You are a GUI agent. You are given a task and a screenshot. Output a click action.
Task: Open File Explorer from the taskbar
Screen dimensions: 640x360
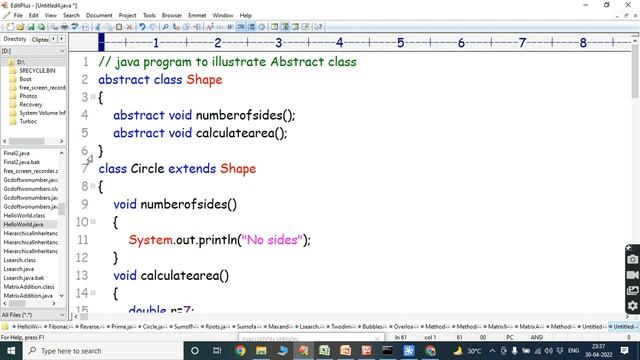pyautogui.click(x=261, y=351)
